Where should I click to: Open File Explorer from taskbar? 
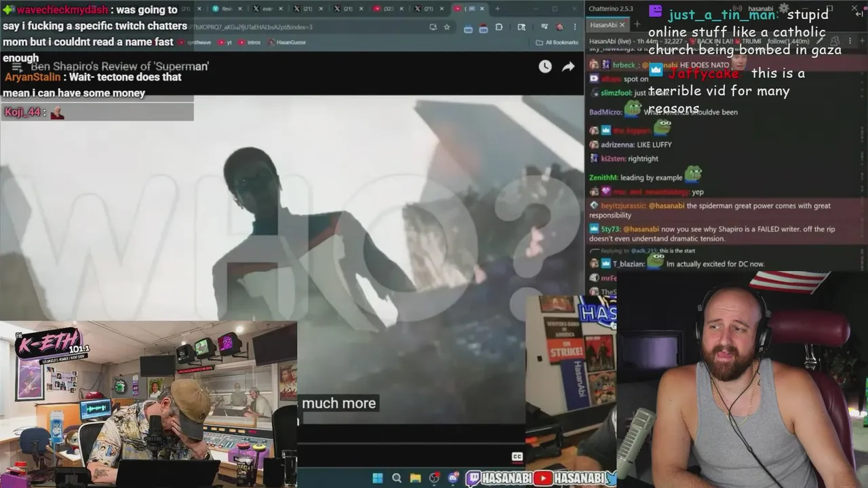pos(416,478)
